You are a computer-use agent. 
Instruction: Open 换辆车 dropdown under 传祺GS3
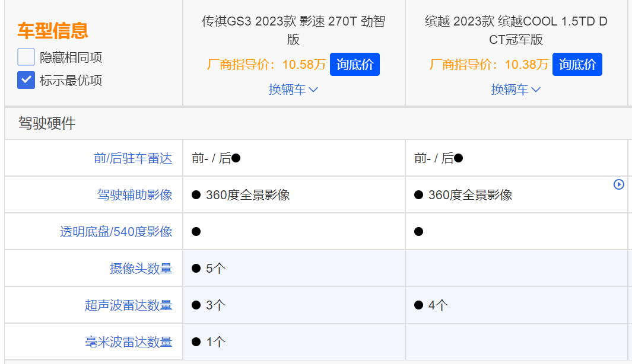[x=293, y=90]
